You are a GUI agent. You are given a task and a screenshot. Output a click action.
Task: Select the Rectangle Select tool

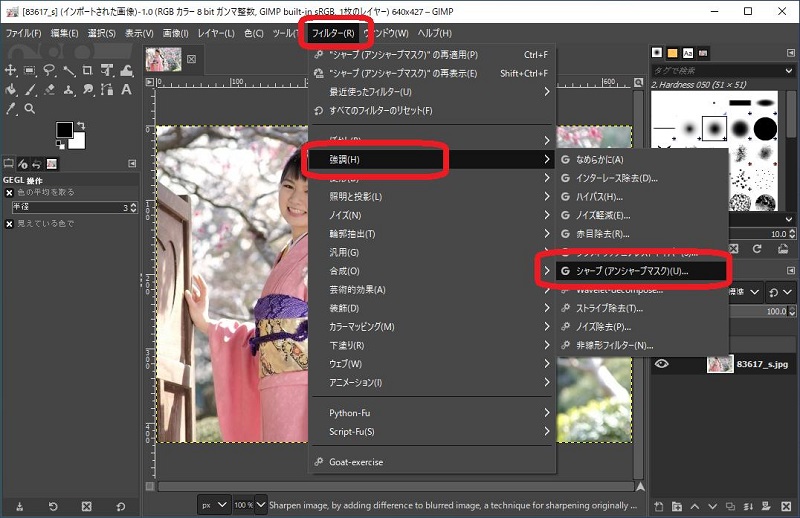pyautogui.click(x=30, y=70)
